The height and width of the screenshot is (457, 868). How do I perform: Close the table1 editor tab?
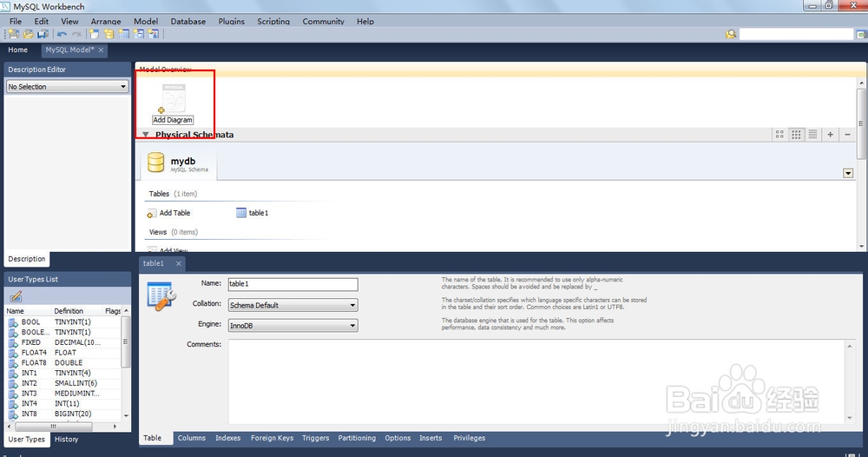click(178, 263)
